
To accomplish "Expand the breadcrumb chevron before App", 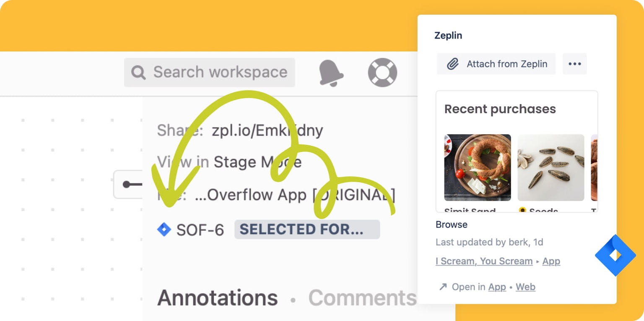I will 537,261.
